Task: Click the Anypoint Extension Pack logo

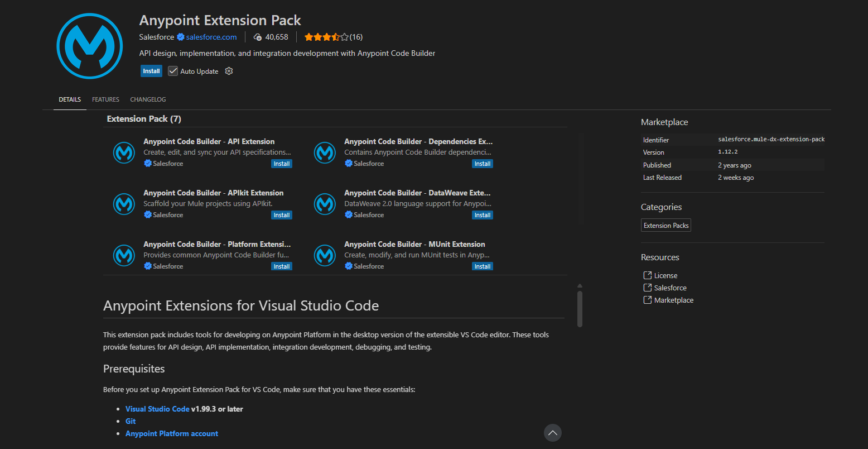Action: tap(90, 46)
